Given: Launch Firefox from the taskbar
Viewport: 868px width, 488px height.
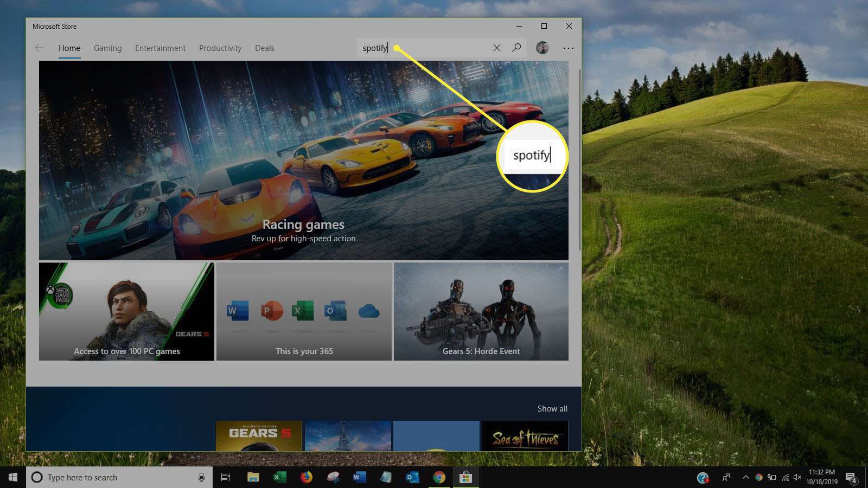Looking at the screenshot, I should pos(307,477).
